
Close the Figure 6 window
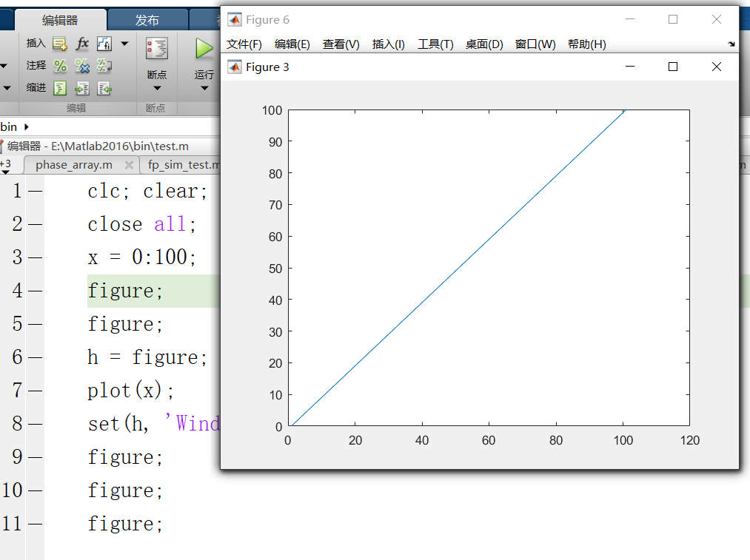717,19
